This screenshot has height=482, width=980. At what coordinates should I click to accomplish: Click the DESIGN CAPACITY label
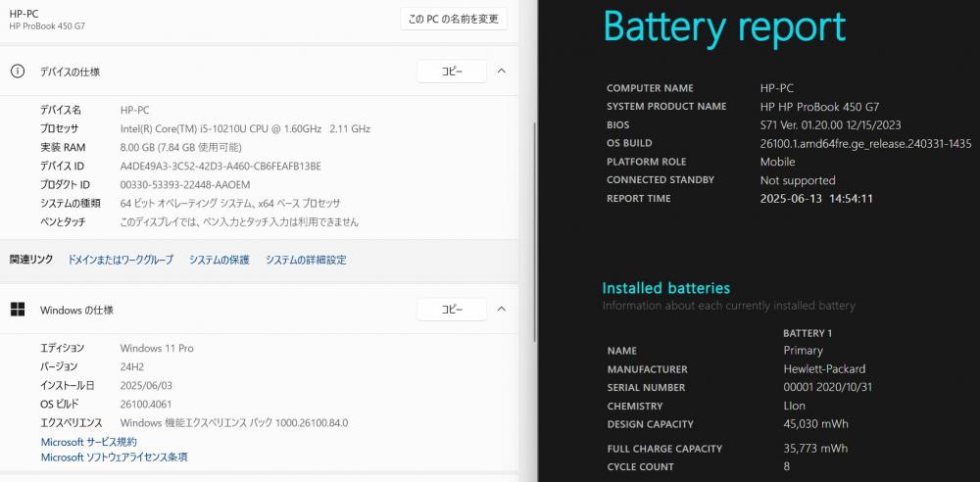tap(650, 424)
